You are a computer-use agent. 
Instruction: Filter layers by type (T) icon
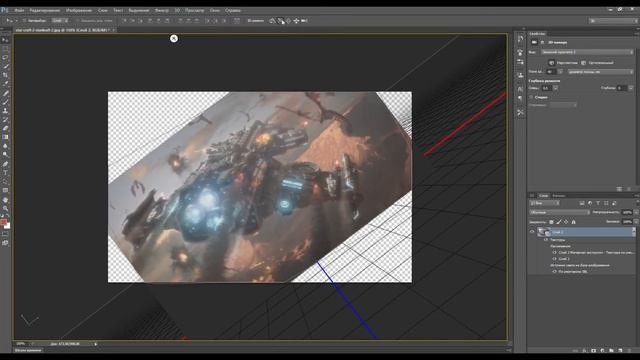point(598,203)
